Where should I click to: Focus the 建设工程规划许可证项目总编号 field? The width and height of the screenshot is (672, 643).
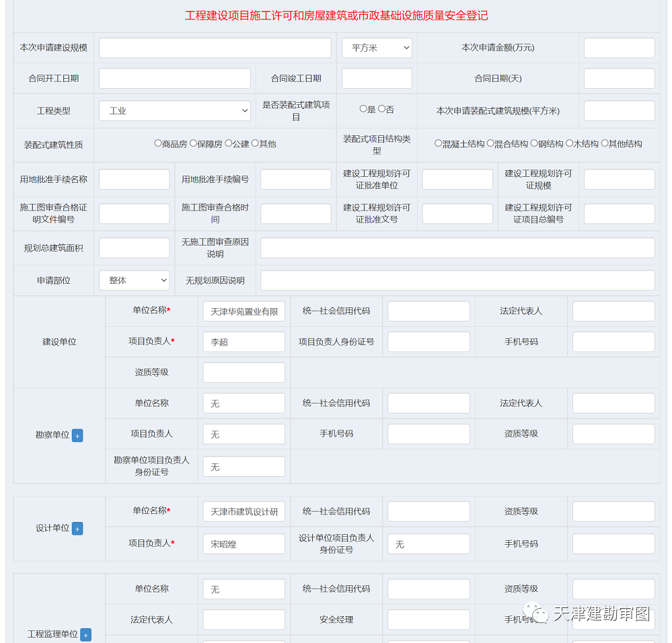coord(620,213)
